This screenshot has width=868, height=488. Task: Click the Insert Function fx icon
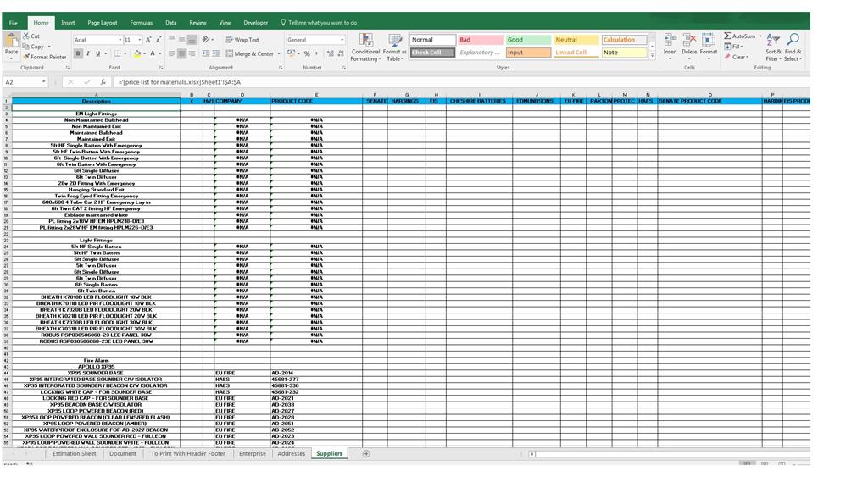pos(103,82)
